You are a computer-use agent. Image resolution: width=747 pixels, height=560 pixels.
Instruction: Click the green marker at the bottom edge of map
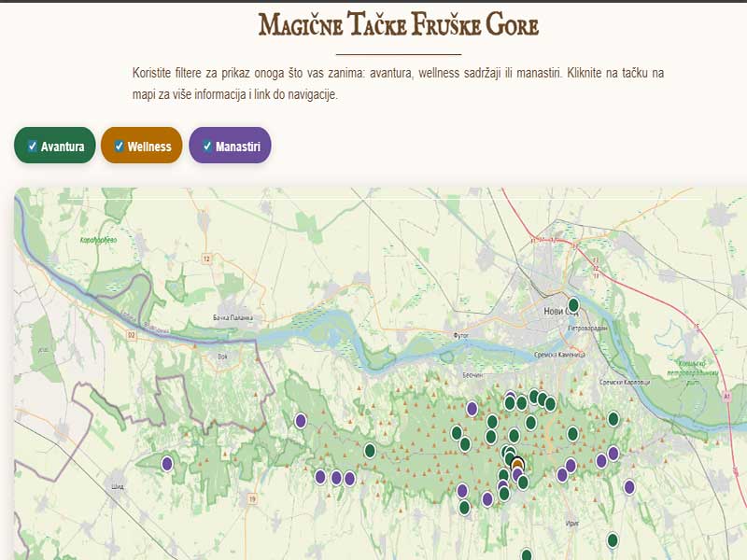[527, 555]
